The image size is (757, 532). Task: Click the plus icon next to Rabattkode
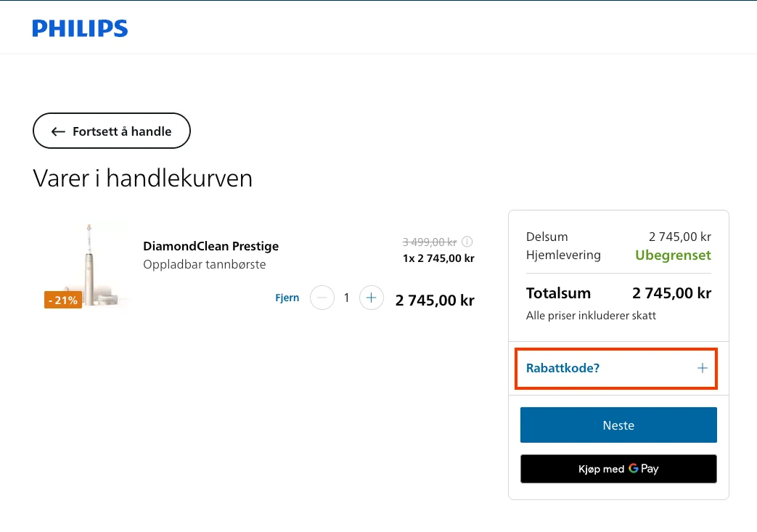(703, 369)
